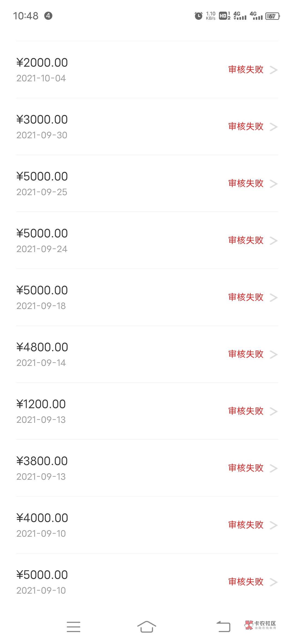Image resolution: width=293 pixels, height=644 pixels.
Task: Open chevron beside the ¥1200.00 entry
Action: point(273,411)
